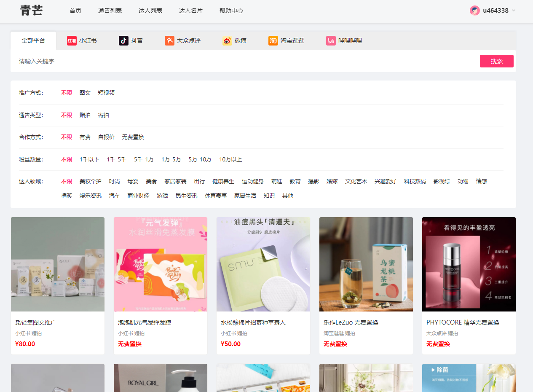
Task: Select 无费置换 cooperation filter
Action: (x=133, y=137)
